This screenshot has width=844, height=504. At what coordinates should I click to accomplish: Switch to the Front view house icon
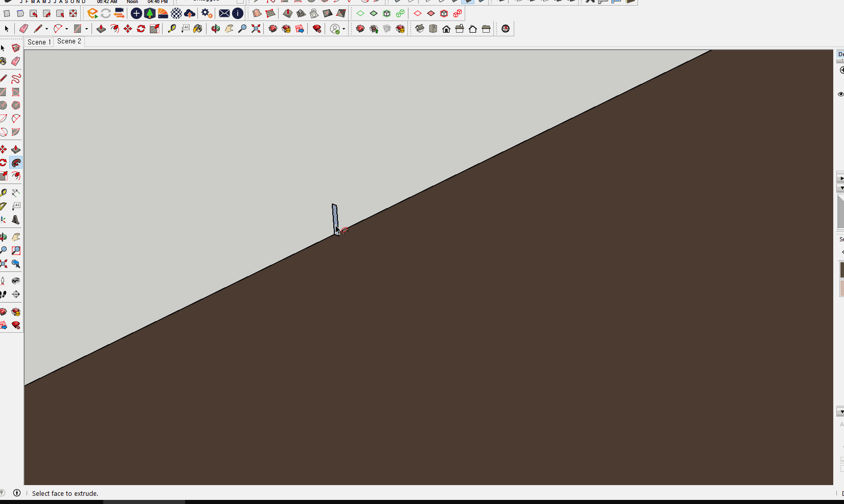446,29
